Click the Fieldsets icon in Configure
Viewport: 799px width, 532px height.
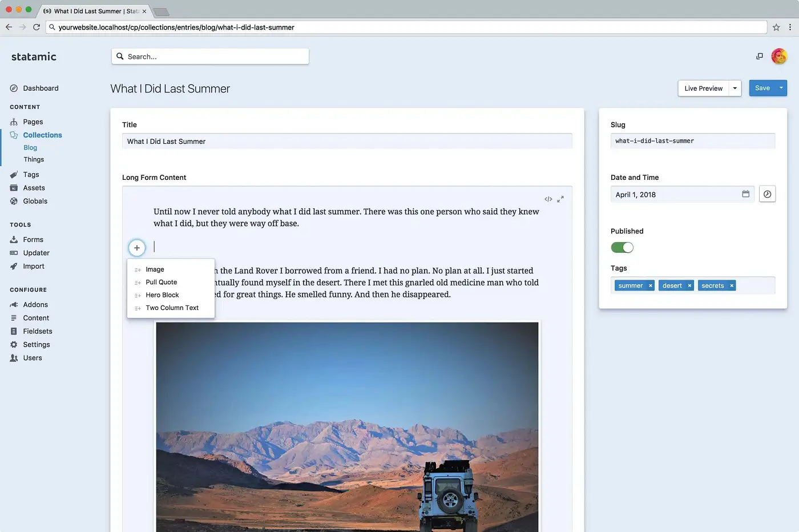14,332
